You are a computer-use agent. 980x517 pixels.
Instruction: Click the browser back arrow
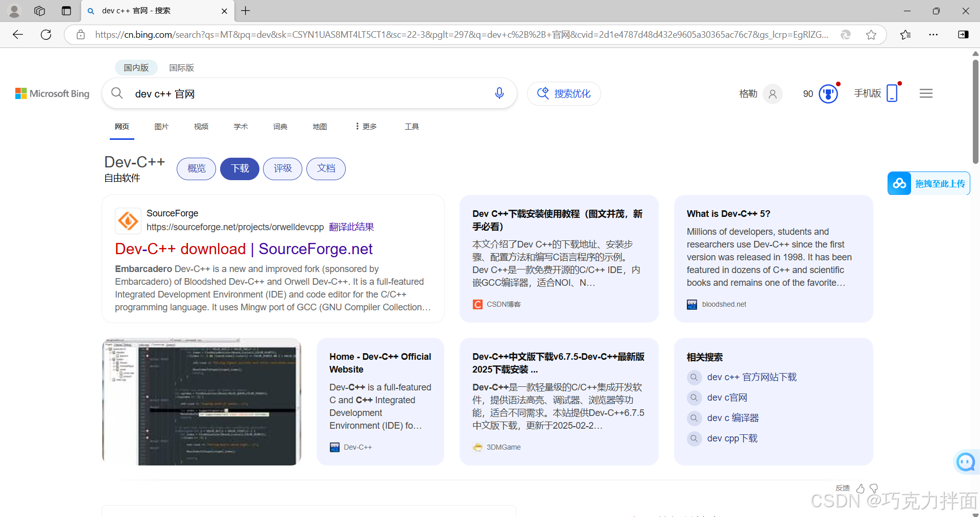pos(18,35)
